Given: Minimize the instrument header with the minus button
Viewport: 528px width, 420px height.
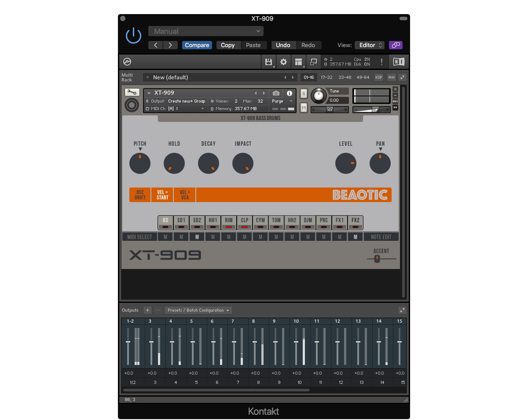Looking at the screenshot, I should pos(395,95).
